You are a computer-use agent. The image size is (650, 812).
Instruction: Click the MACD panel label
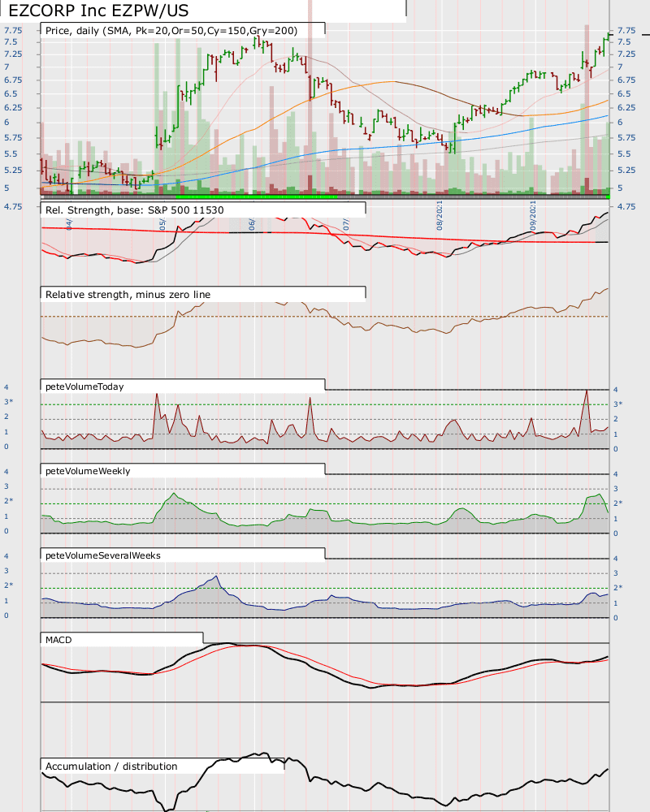(x=58, y=640)
